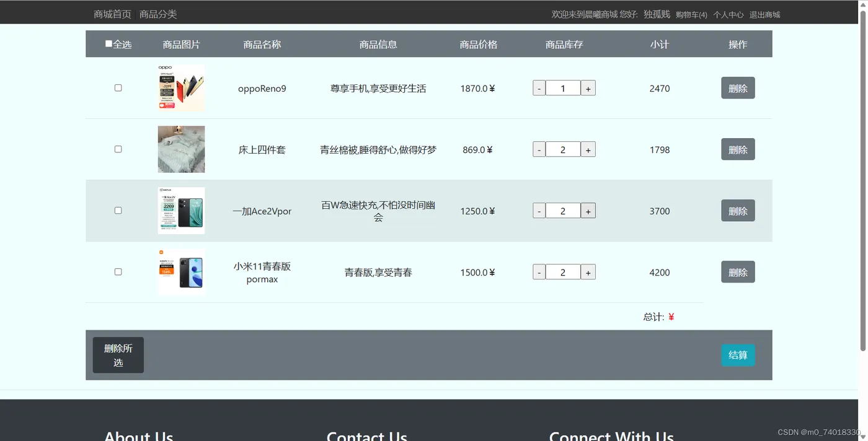This screenshot has height=441, width=868.
Task: Increase quantity for oppoReno9
Action: 588,88
